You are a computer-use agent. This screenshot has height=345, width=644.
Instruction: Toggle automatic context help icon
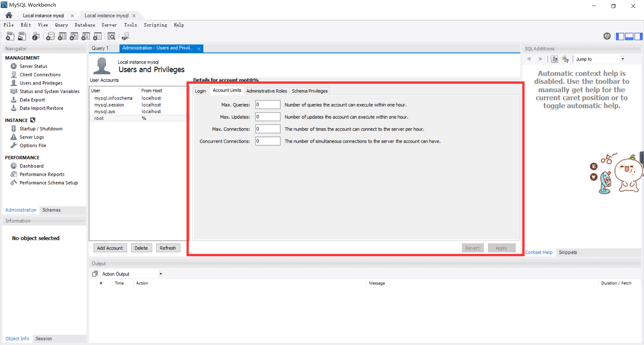[x=566, y=59]
